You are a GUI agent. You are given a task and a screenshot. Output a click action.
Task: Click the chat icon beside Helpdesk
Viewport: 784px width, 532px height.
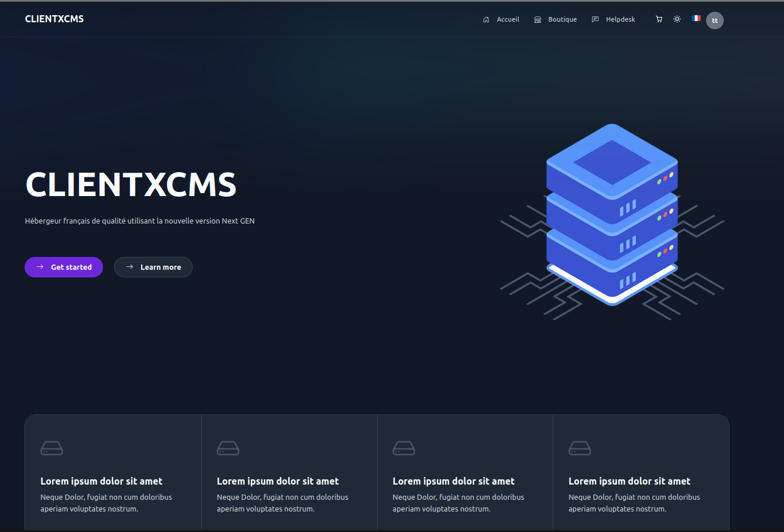[x=595, y=20]
